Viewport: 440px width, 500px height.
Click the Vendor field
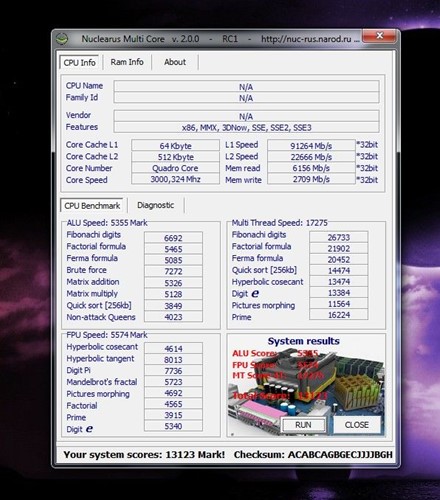click(x=246, y=116)
